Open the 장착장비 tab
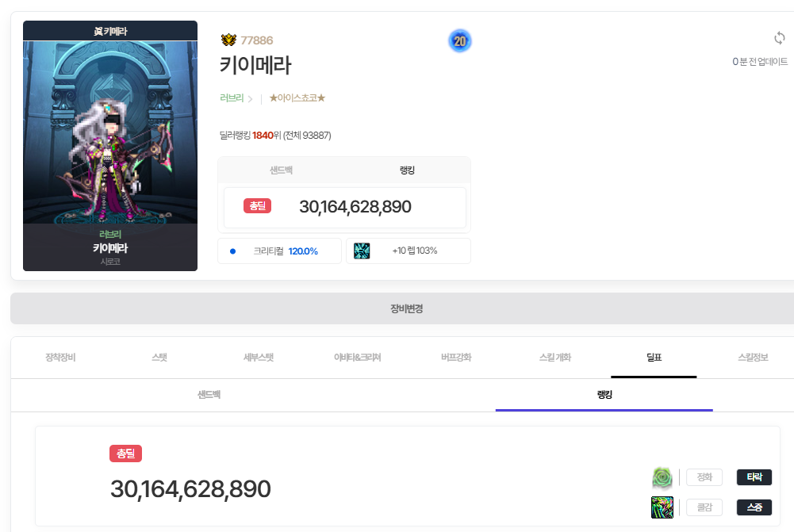Viewport: 794px width, 532px height. [x=60, y=358]
